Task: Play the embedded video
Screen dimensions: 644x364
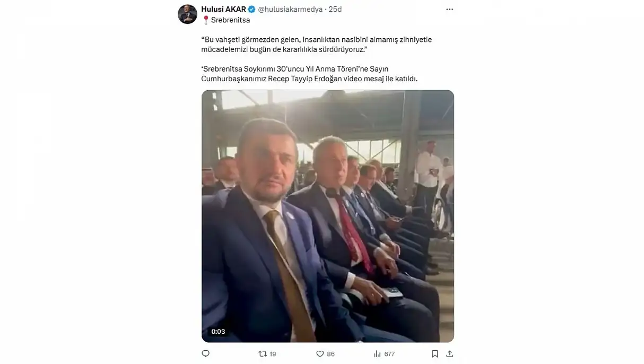Action: [328, 216]
